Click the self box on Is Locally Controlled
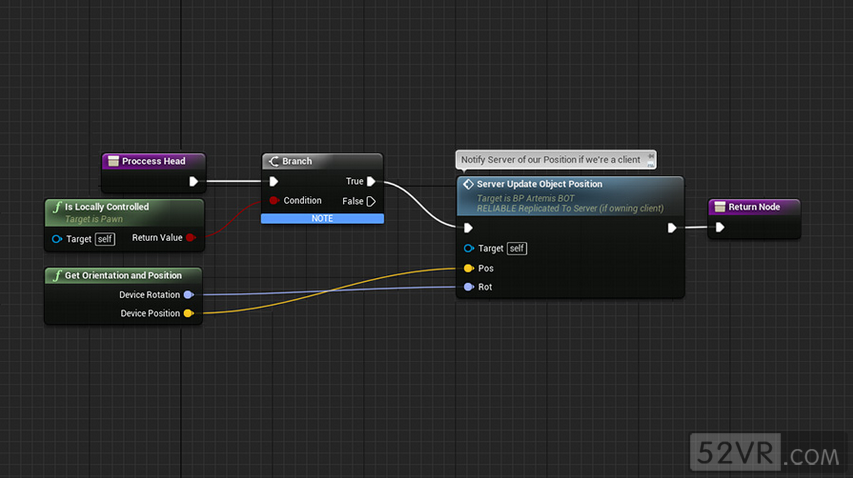Viewport: 853px width, 478px height. click(x=105, y=239)
